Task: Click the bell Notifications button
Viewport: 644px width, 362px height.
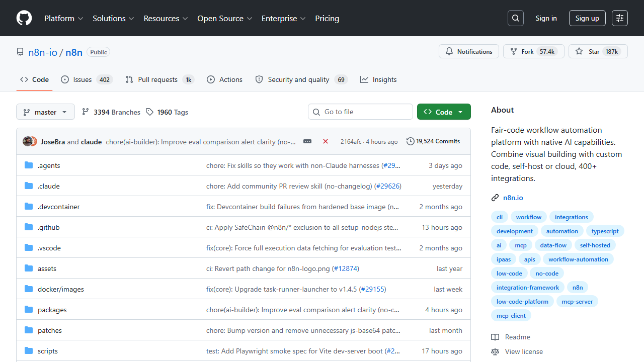Action: pyautogui.click(x=469, y=51)
